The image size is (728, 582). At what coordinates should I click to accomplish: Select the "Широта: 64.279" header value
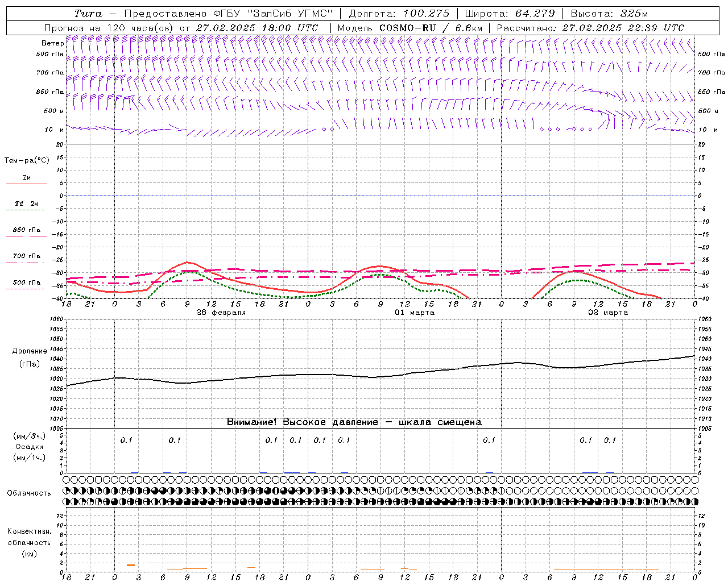click(x=510, y=14)
